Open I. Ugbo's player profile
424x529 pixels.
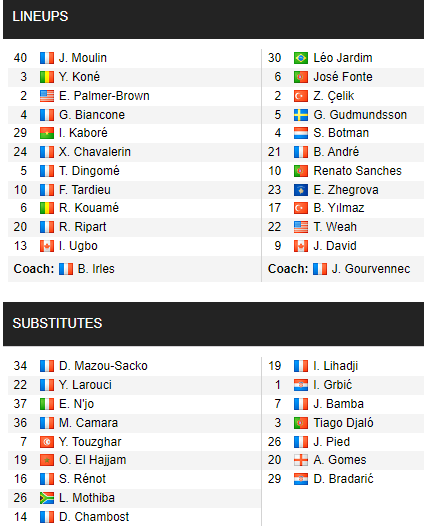(78, 246)
